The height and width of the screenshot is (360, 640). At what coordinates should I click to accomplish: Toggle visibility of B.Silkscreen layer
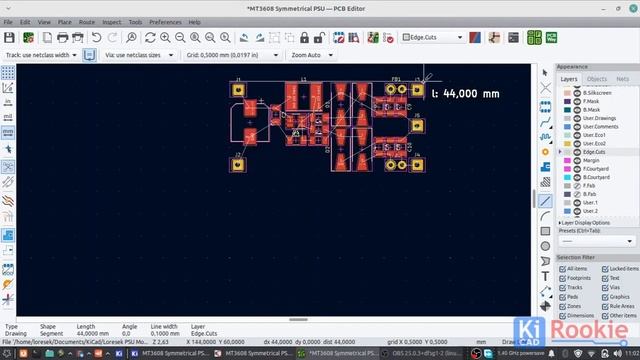point(577,93)
